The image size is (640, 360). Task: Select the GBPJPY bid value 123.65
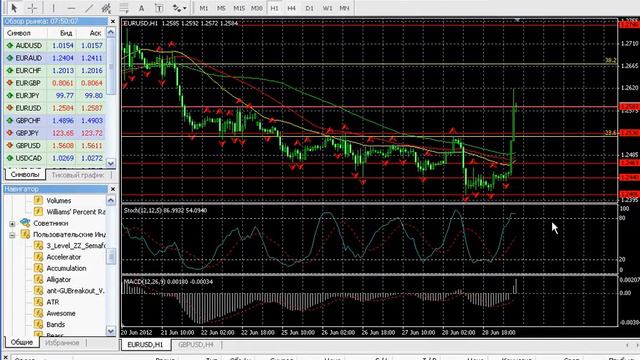63,133
